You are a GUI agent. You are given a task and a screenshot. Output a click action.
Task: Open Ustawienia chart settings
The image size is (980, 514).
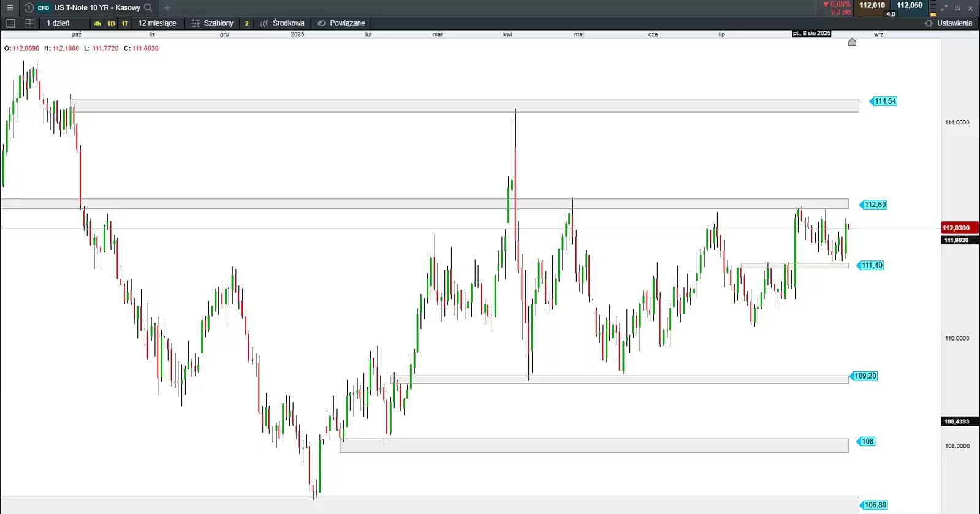[948, 23]
